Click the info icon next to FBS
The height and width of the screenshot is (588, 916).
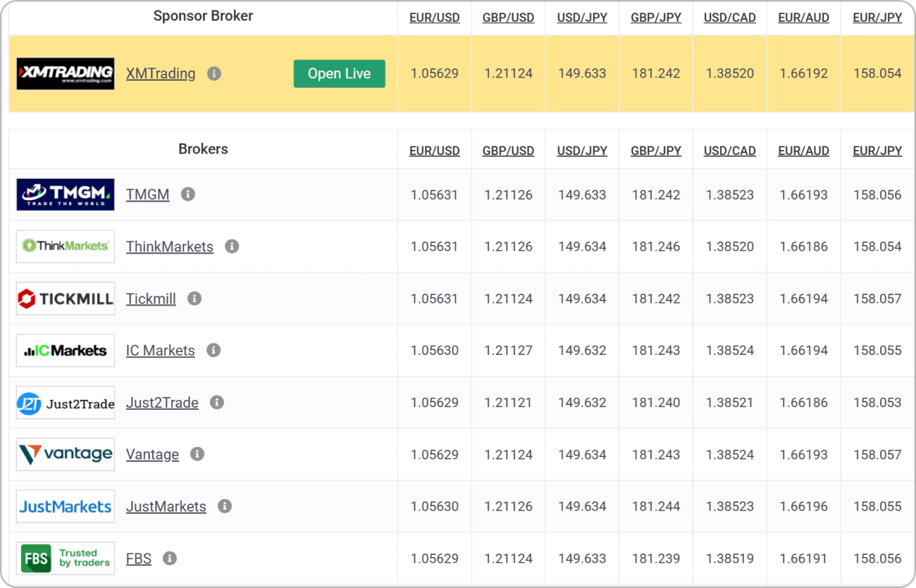coord(170,558)
